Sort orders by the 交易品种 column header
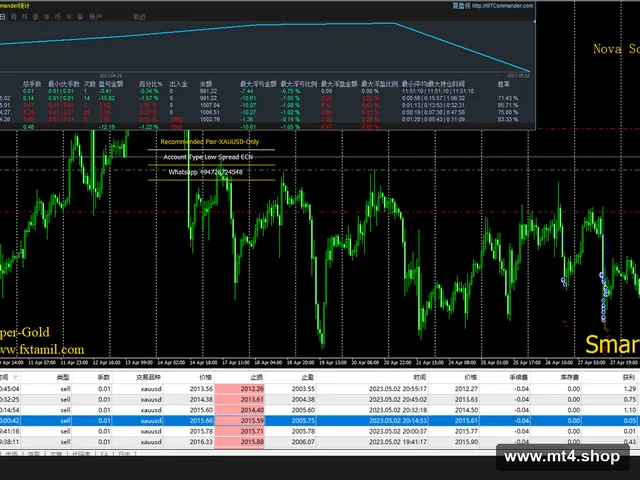Screen dimensions: 640x480 pos(149,378)
